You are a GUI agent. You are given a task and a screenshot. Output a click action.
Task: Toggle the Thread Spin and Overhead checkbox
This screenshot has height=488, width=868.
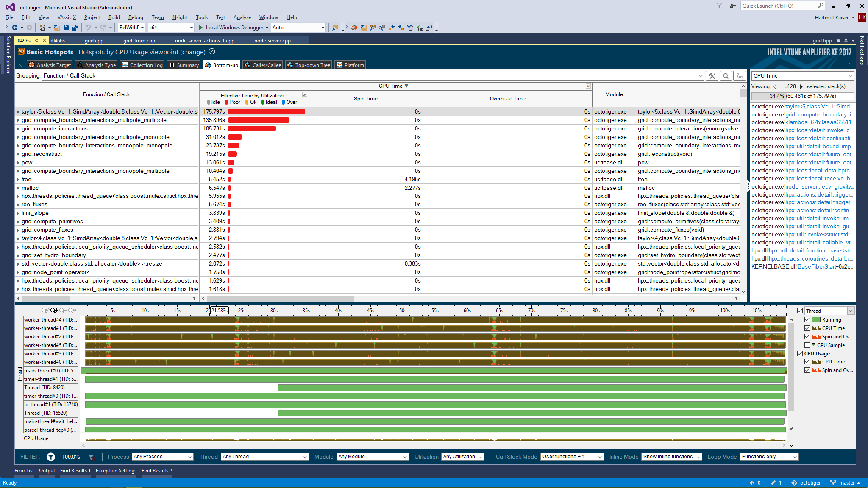[807, 337]
